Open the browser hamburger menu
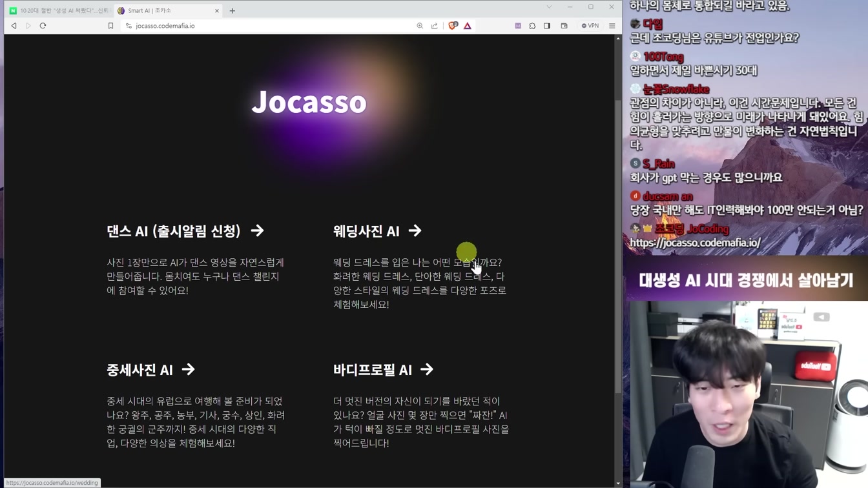The image size is (868, 488). (x=612, y=26)
